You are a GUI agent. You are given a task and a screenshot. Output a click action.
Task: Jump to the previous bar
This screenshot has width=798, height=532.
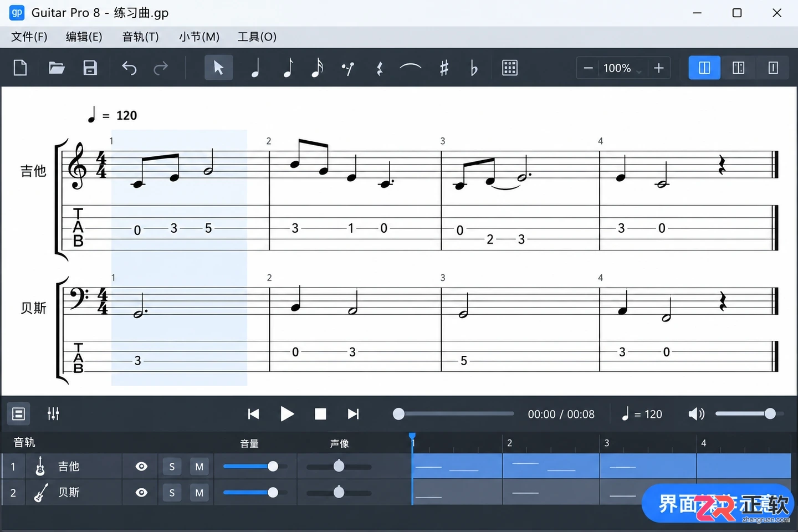point(253,414)
